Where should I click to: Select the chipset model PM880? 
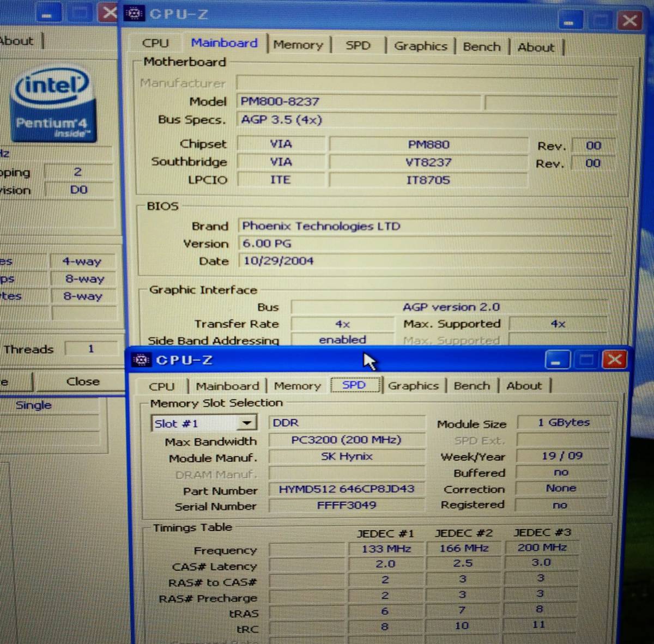428,144
